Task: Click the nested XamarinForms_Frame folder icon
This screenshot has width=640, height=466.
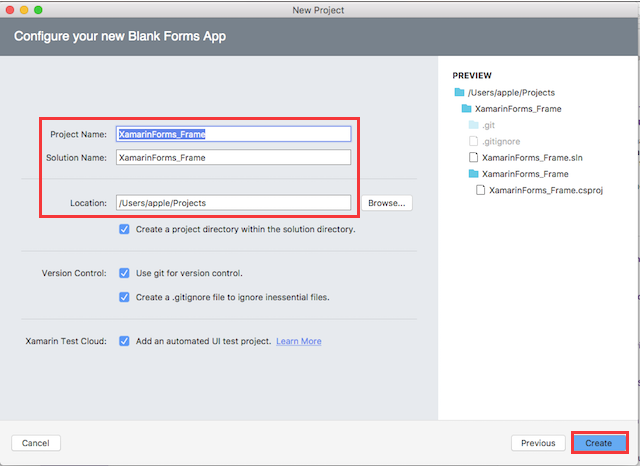Action: point(474,174)
